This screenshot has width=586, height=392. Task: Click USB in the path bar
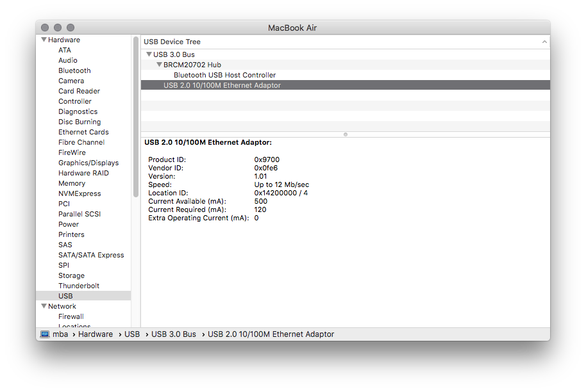[132, 334]
